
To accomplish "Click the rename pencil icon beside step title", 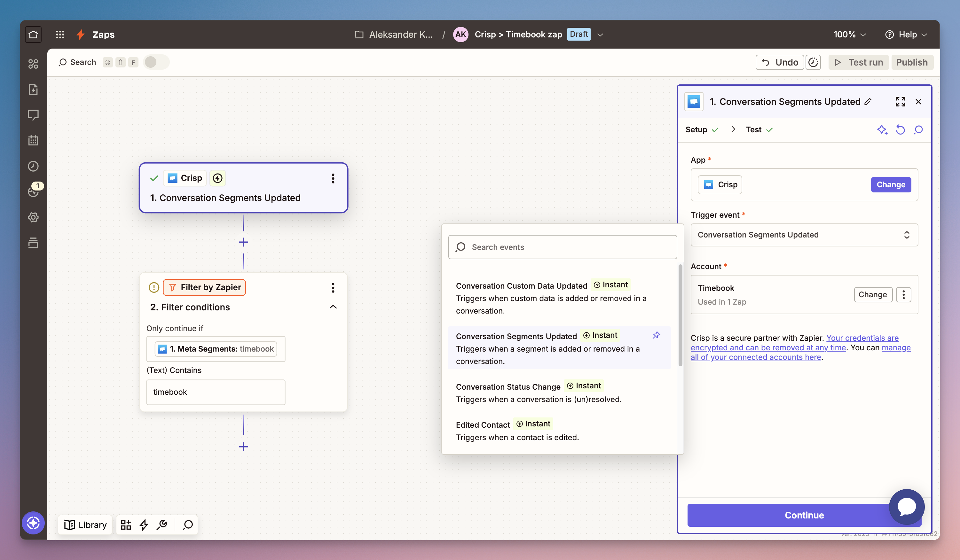I will [868, 102].
